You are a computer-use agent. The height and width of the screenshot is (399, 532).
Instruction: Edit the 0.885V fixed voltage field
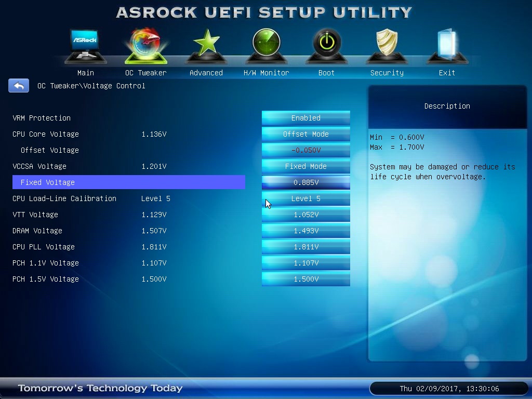[x=305, y=182]
